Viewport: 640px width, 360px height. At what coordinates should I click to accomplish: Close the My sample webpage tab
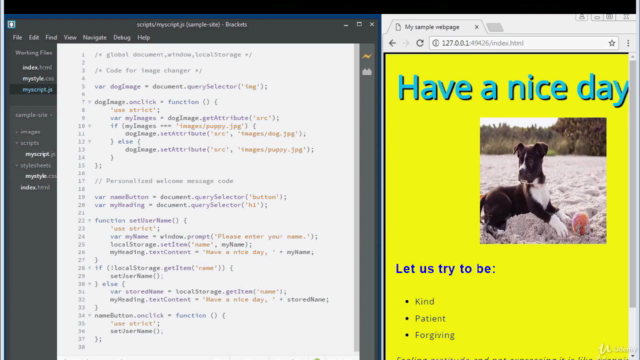[x=476, y=27]
